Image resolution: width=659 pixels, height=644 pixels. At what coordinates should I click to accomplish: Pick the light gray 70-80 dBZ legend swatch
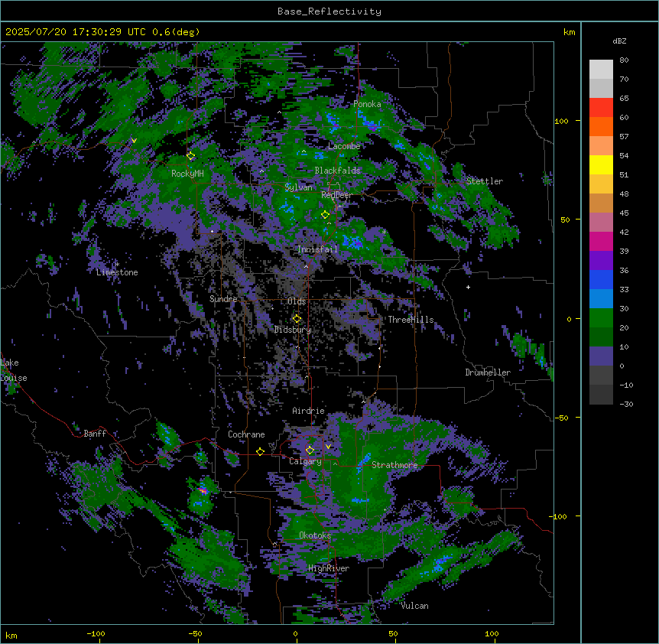tap(601, 70)
